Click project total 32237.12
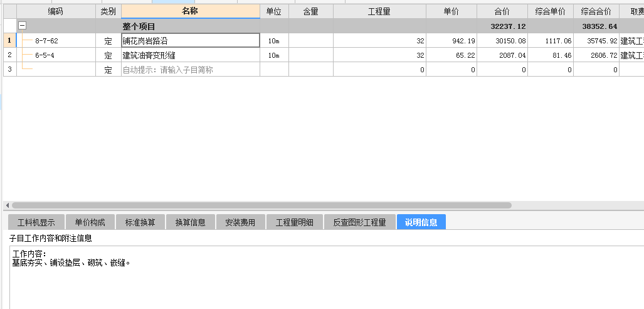Image resolution: width=644 pixels, height=309 pixels. point(508,26)
